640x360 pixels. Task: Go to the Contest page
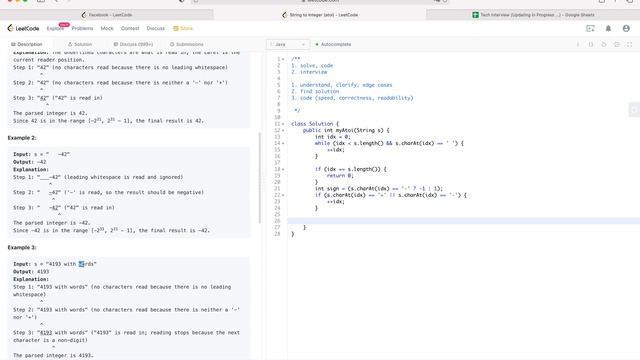click(130, 28)
